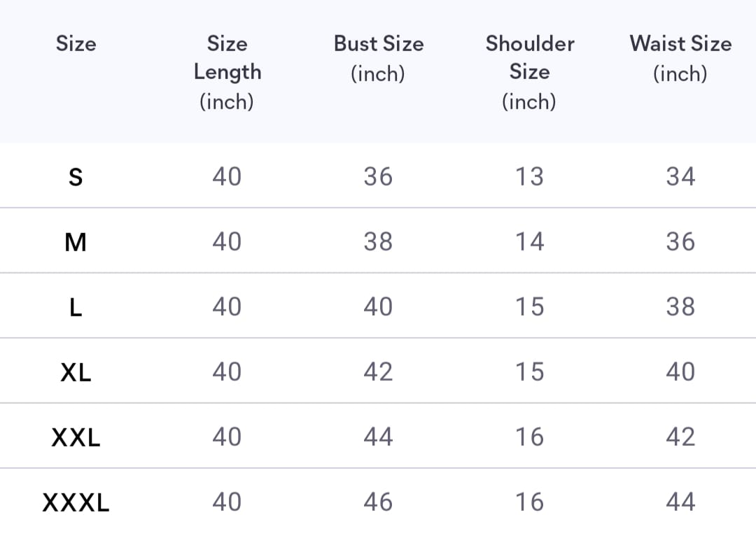
Task: Select the XXXL size row label
Action: point(76,502)
